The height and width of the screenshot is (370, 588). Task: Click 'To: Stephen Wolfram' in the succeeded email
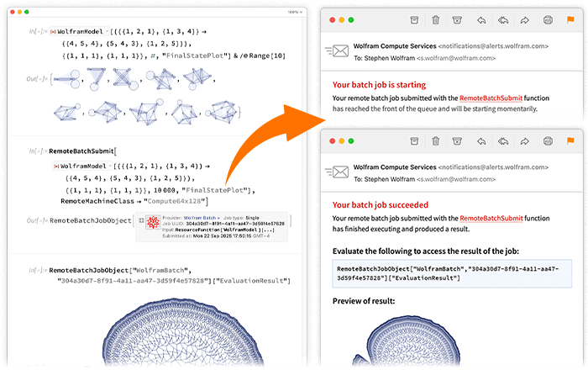(385, 179)
